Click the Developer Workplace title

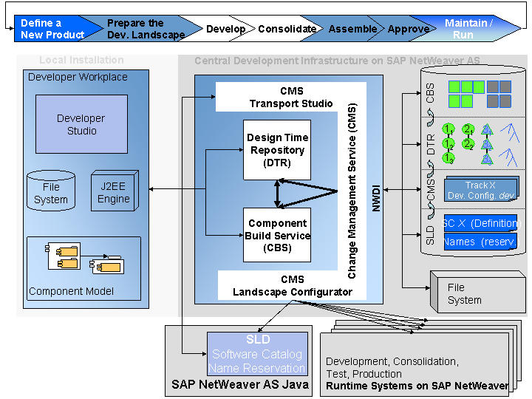coord(78,77)
